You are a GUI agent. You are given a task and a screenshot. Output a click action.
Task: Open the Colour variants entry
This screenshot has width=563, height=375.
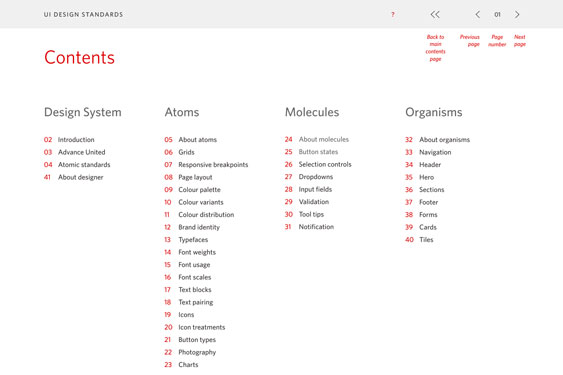pos(194,202)
